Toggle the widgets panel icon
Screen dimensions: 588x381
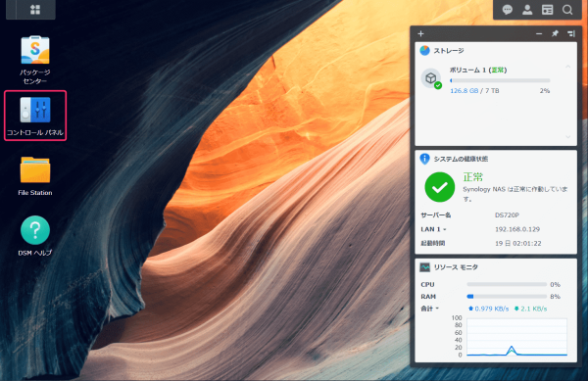548,10
